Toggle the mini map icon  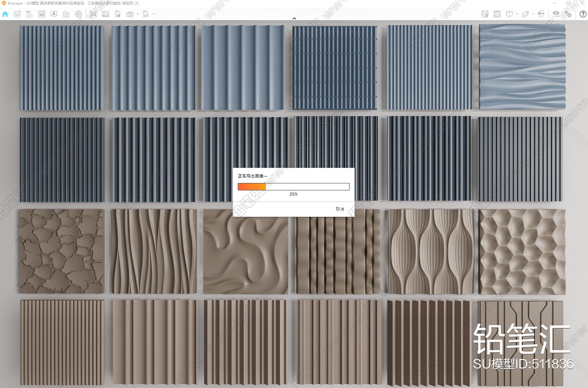485,14
